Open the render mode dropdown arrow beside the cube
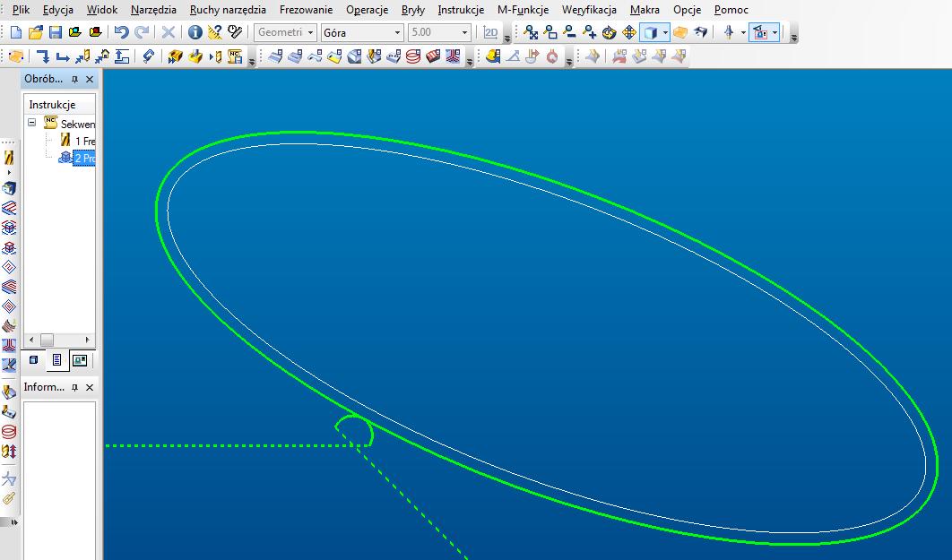 pyautogui.click(x=665, y=33)
